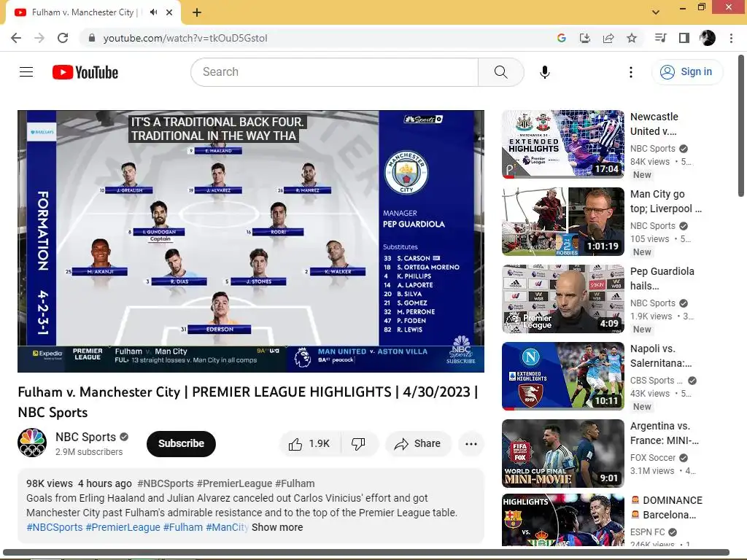Click the Sign in button
Image resolution: width=747 pixels, height=560 pixels.
coord(686,72)
